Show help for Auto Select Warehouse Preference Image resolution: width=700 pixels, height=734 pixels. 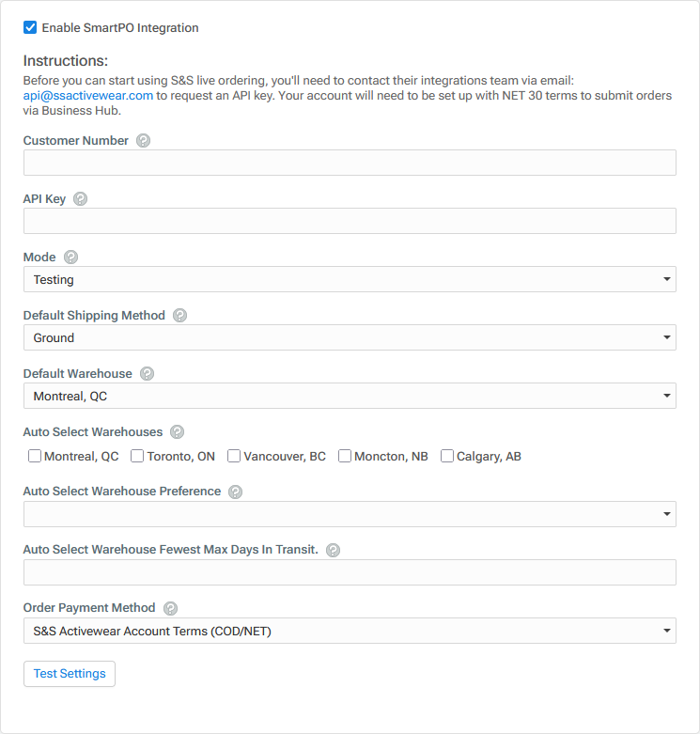[235, 492]
